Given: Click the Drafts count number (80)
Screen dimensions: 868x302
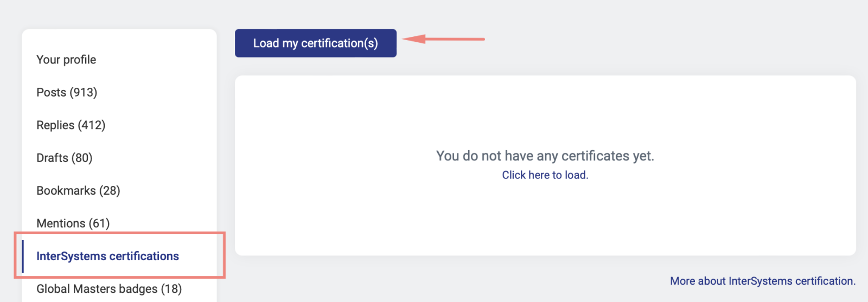Looking at the screenshot, I should pyautogui.click(x=82, y=158).
